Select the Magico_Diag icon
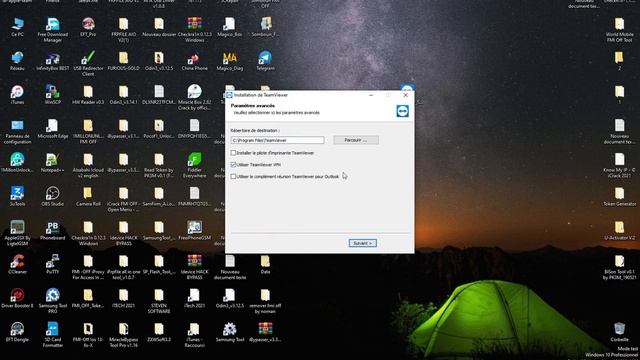Image resolution: width=640 pixels, height=360 pixels. (230, 62)
